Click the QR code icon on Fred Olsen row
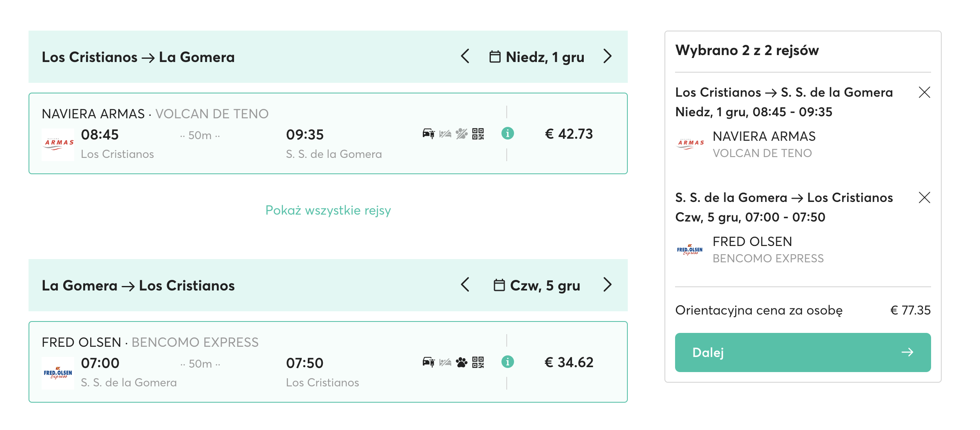 pyautogui.click(x=478, y=362)
